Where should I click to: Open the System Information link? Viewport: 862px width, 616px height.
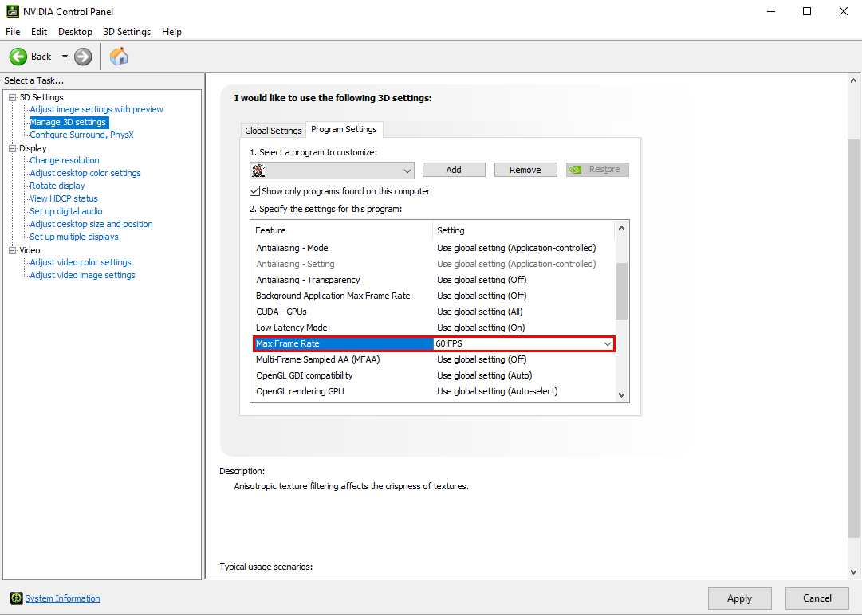[x=63, y=598]
